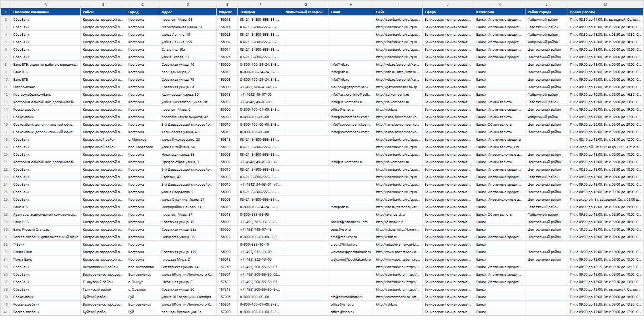The image size is (644, 322).
Task: Click phone cell '+7 (495) 748–07–48'
Action: tap(260, 230)
